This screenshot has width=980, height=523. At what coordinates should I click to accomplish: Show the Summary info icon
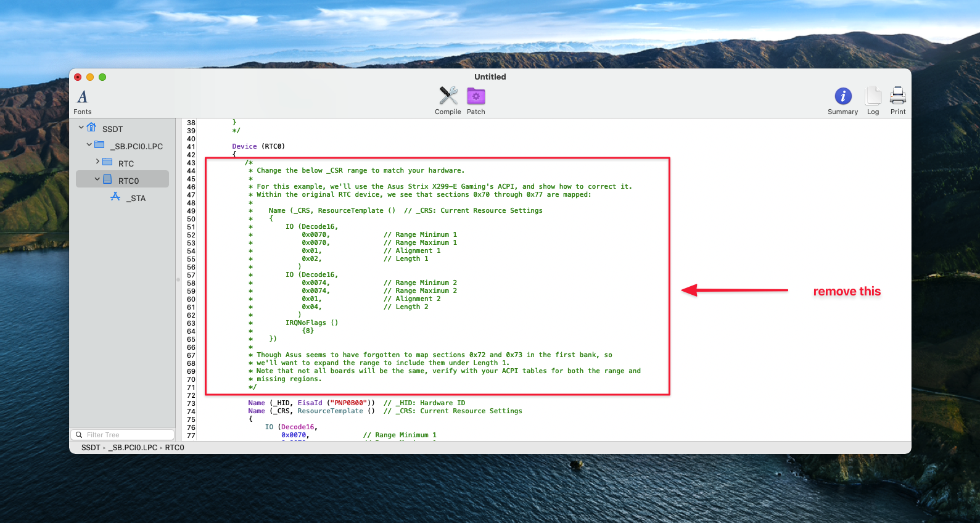click(x=842, y=96)
